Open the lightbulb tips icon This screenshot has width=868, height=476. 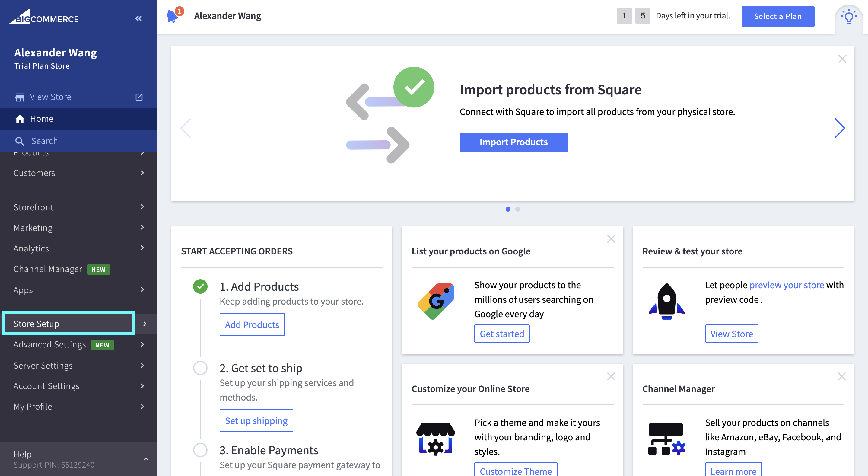848,17
